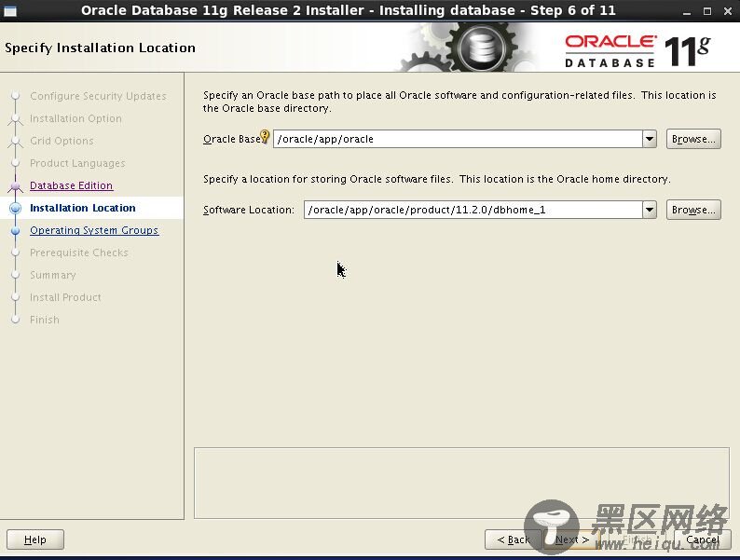Click the Installation Location step bullet
The image size is (740, 560).
pos(15,208)
